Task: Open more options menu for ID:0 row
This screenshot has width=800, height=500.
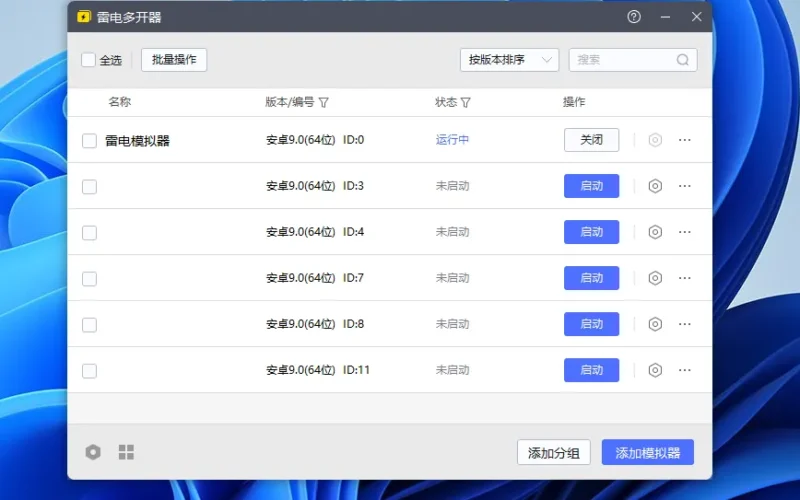Action: click(685, 140)
